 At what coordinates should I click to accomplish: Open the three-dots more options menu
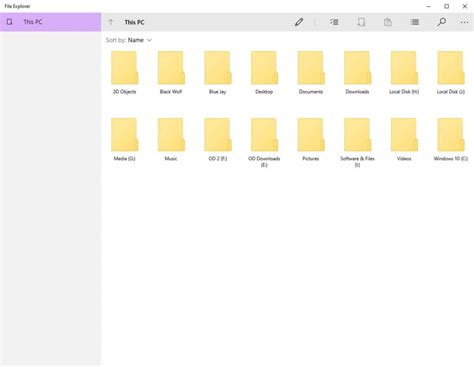[464, 22]
